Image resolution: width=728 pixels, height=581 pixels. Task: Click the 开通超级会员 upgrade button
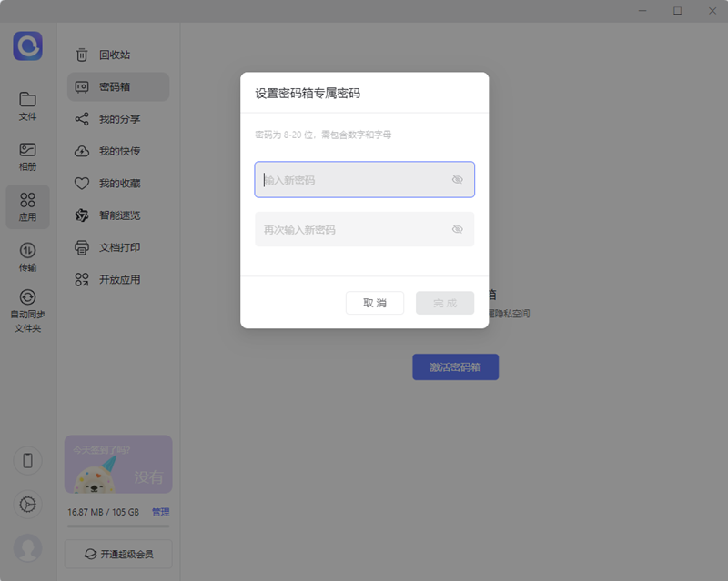click(117, 554)
